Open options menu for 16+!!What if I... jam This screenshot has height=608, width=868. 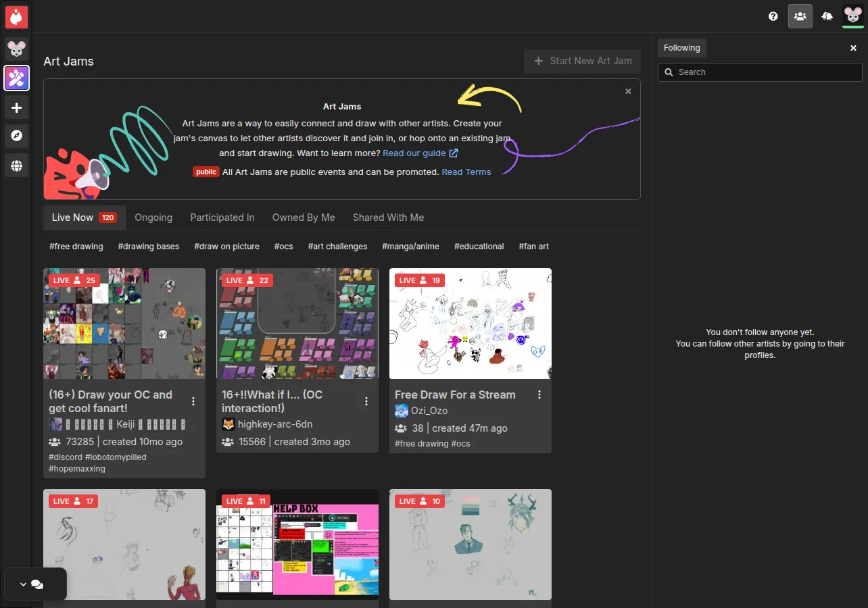[366, 401]
